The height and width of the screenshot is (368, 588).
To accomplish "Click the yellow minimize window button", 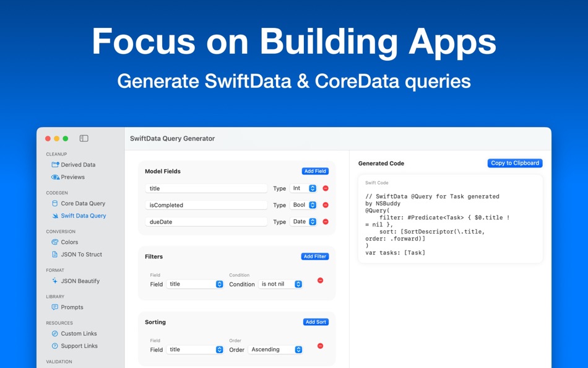I will coord(56,139).
